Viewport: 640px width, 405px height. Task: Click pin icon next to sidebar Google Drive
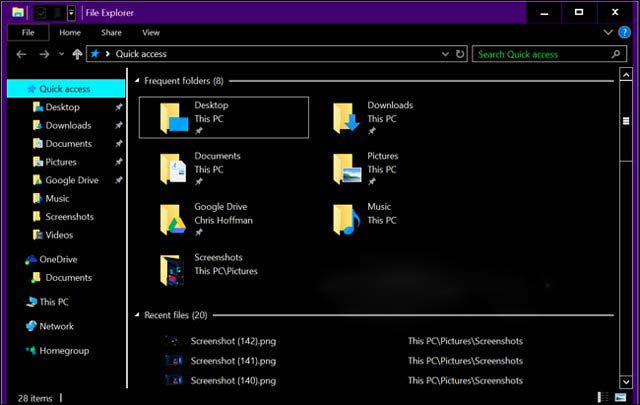point(118,180)
